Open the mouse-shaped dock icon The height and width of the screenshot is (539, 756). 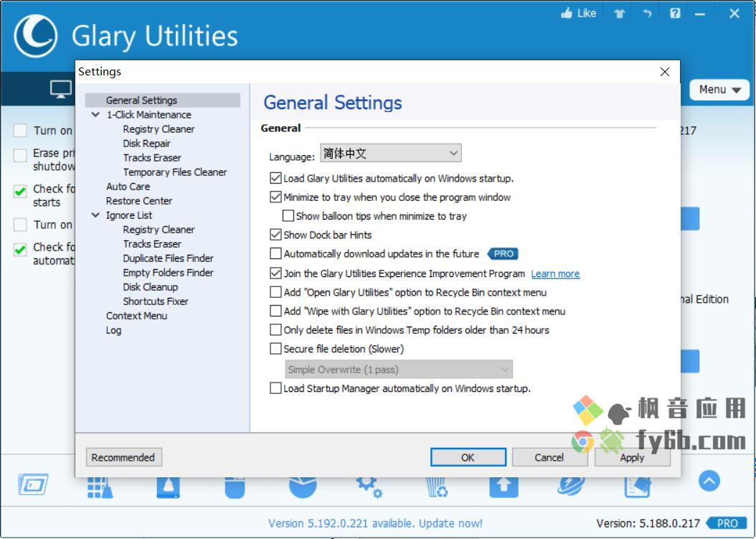235,487
